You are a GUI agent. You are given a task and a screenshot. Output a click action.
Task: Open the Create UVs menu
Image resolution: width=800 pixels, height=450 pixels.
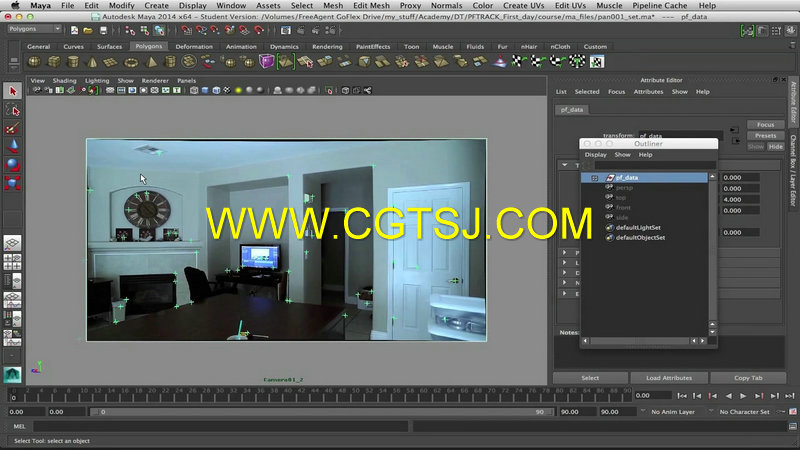523,6
